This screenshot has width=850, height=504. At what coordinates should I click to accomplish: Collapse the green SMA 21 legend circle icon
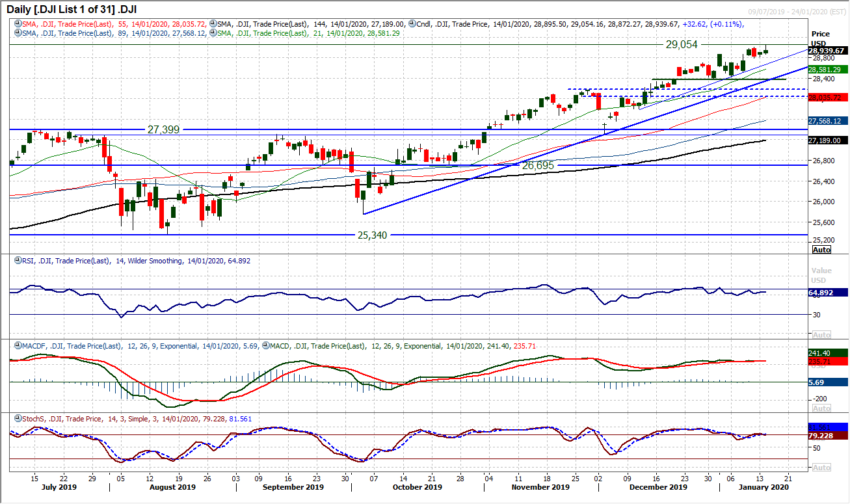point(215,33)
